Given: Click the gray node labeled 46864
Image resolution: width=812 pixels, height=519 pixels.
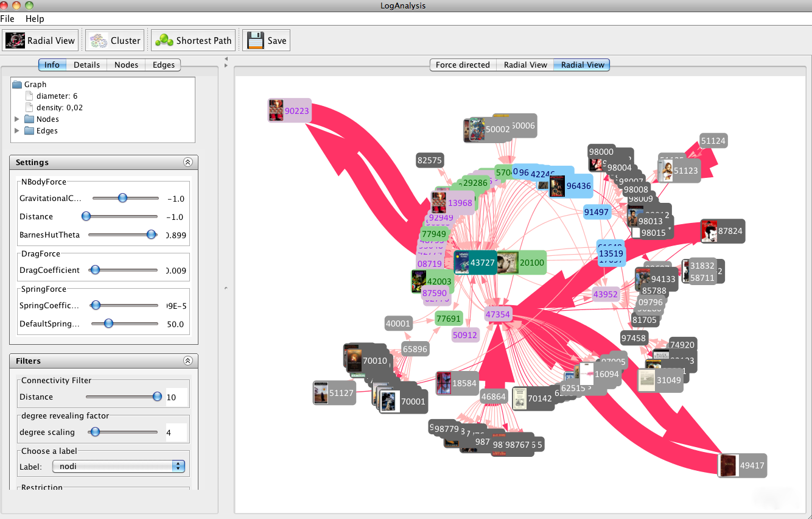Looking at the screenshot, I should click(494, 397).
